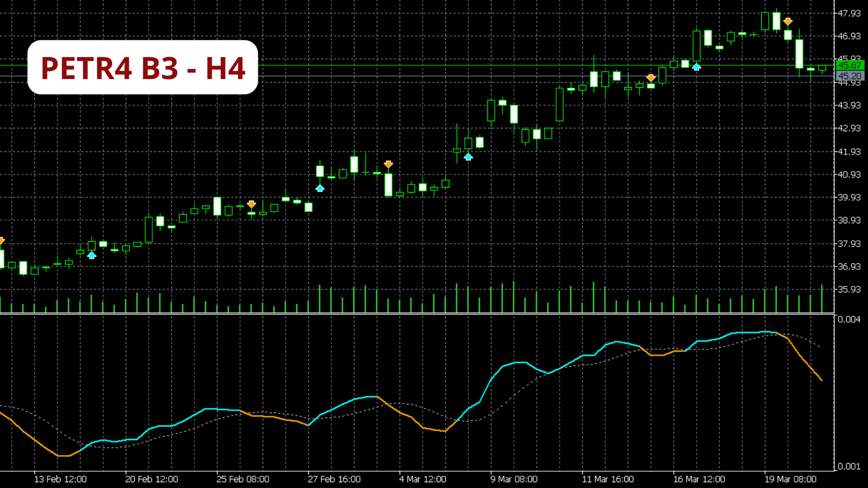
Task: Click the 9 Mar 08:00 date label
Action: click(x=514, y=479)
